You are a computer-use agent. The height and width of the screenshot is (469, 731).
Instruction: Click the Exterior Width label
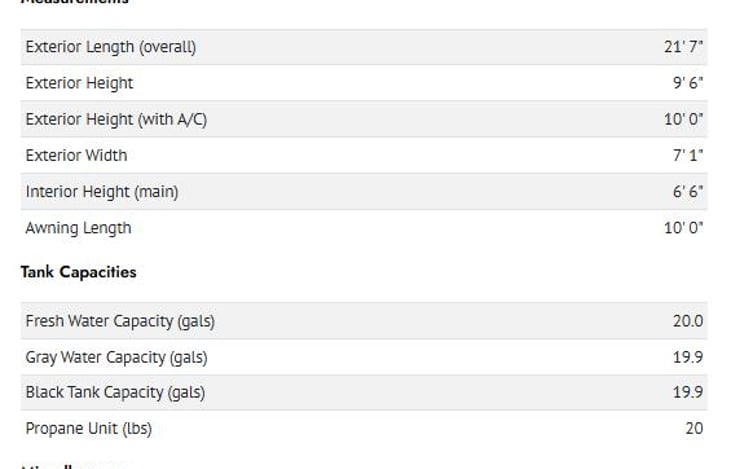[76, 155]
